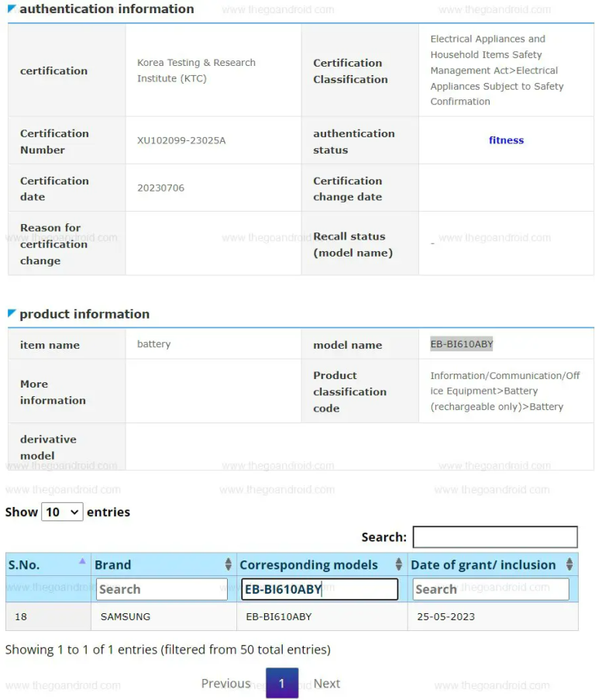Click the EB-BI610ABY cell in the results row
Viewport: 595px width, 700px height.
(x=278, y=617)
